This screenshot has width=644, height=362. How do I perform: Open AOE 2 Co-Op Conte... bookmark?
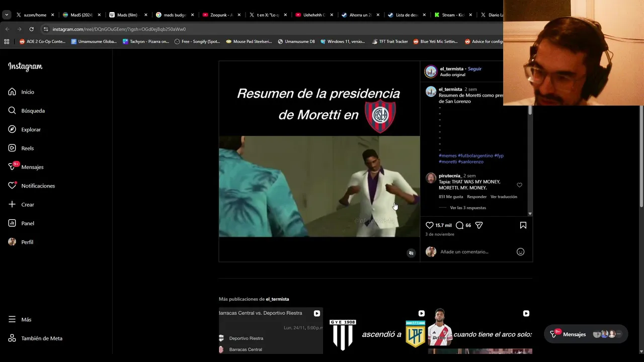click(42, 42)
